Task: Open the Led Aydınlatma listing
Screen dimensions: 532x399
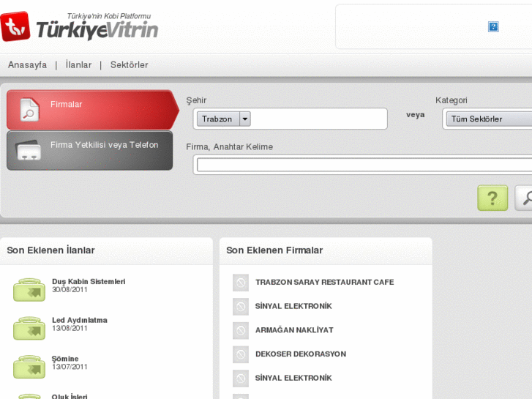Action: (x=79, y=320)
